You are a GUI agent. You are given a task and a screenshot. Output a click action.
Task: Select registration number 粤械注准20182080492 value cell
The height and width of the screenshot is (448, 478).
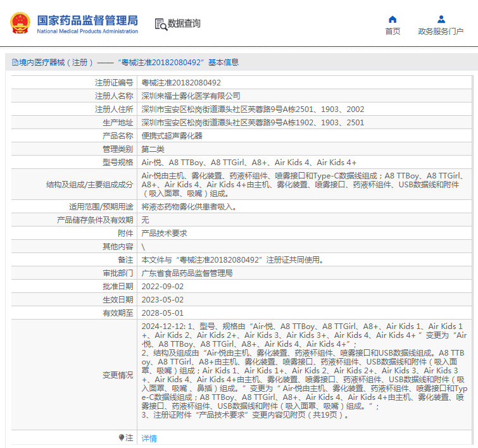click(x=181, y=83)
